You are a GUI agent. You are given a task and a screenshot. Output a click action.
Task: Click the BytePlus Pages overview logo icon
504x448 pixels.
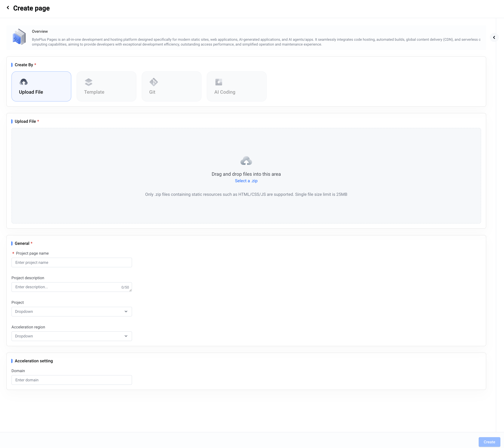coord(19,37)
